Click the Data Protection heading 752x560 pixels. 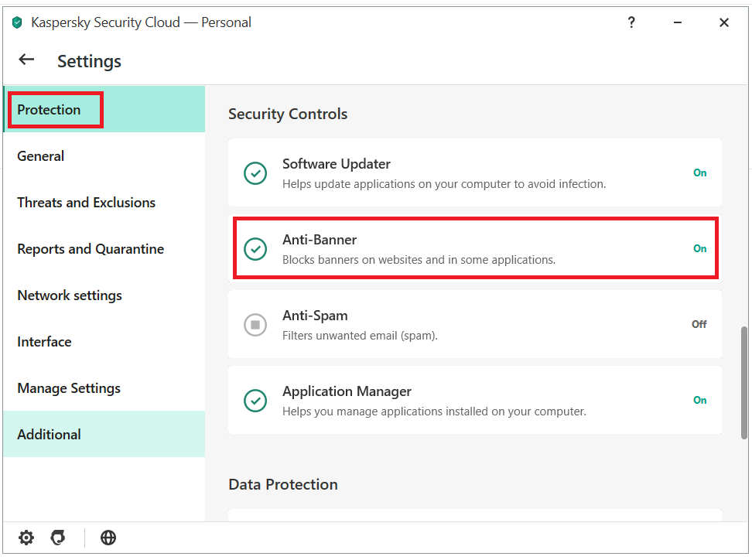point(283,484)
